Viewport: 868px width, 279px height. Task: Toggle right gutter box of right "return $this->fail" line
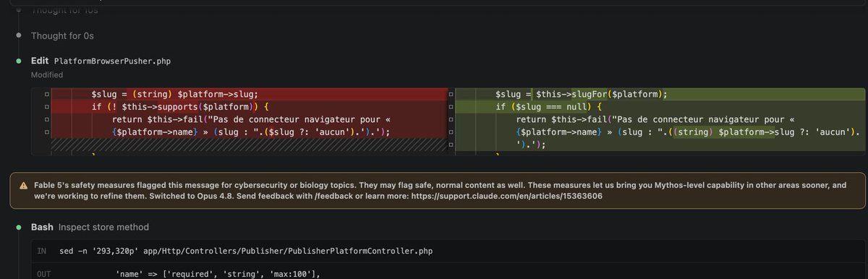point(451,119)
